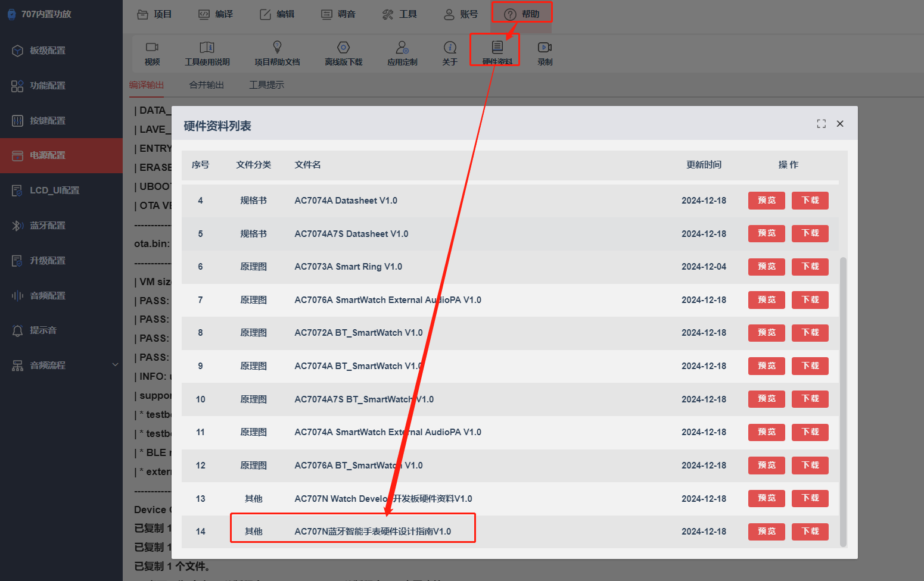This screenshot has height=581, width=924.
Task: Switch to the 合并输出 tab
Action: [207, 85]
